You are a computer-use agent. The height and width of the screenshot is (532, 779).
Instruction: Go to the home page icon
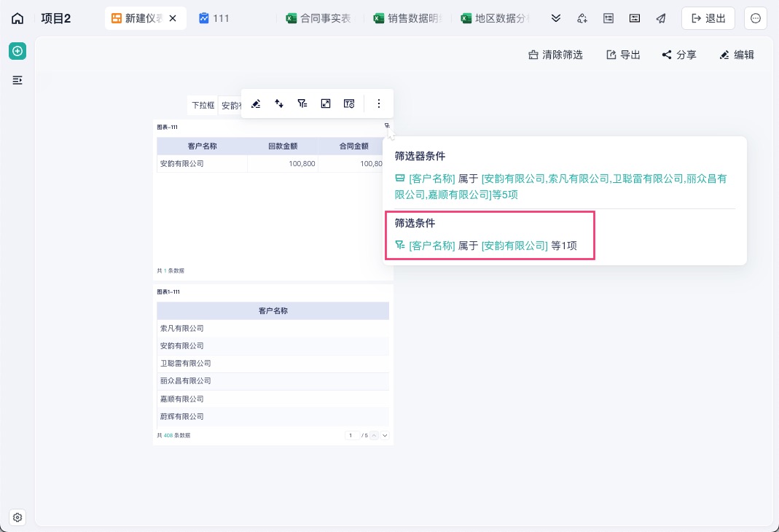click(17, 19)
